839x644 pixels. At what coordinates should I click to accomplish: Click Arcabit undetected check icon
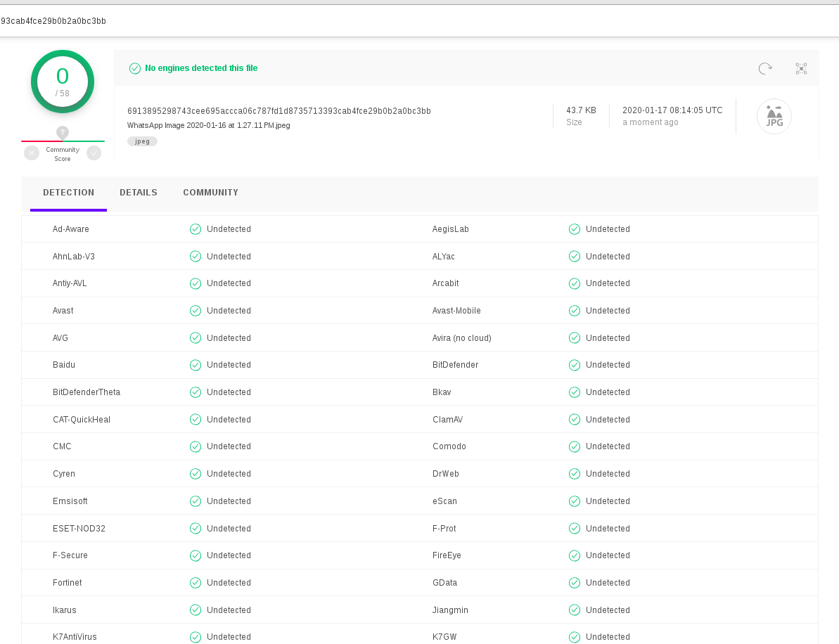click(x=574, y=283)
